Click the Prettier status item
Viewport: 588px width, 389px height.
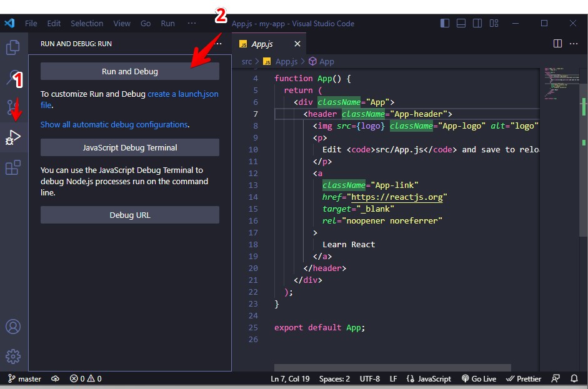coord(524,379)
